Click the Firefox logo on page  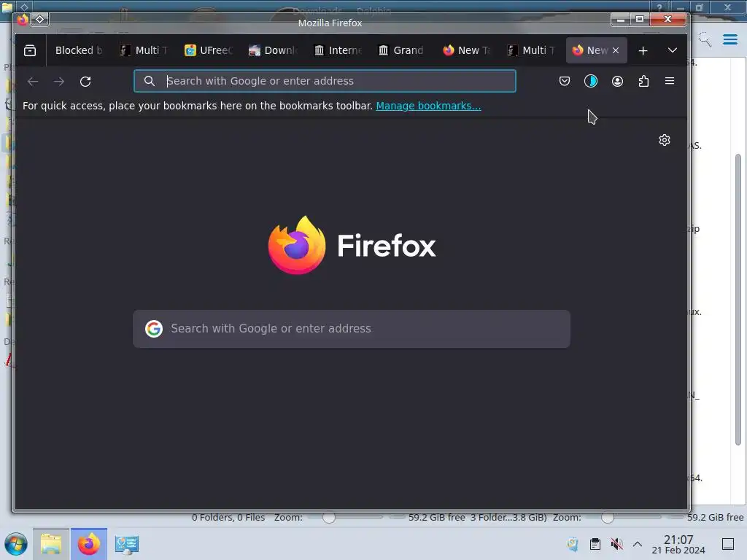coord(352,245)
